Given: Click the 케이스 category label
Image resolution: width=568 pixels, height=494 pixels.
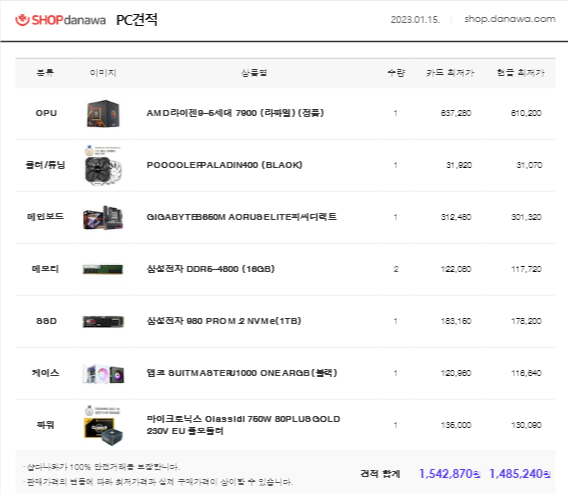Looking at the screenshot, I should point(45,373).
